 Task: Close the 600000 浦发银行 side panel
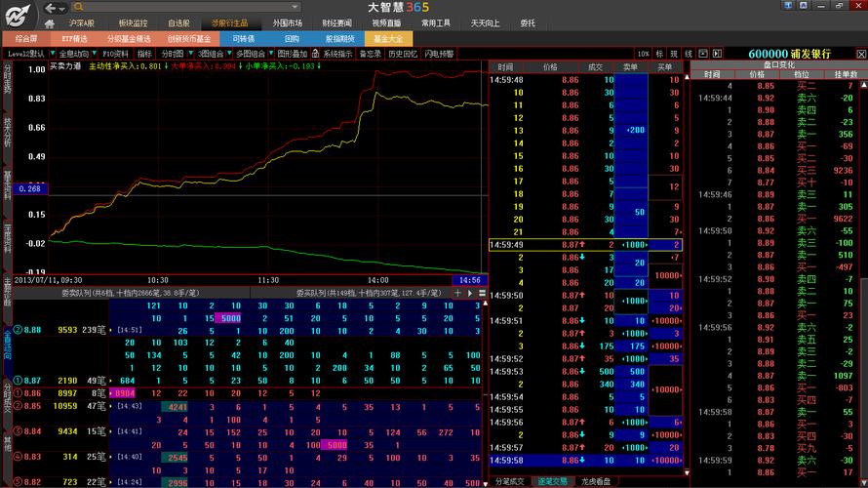click(861, 54)
